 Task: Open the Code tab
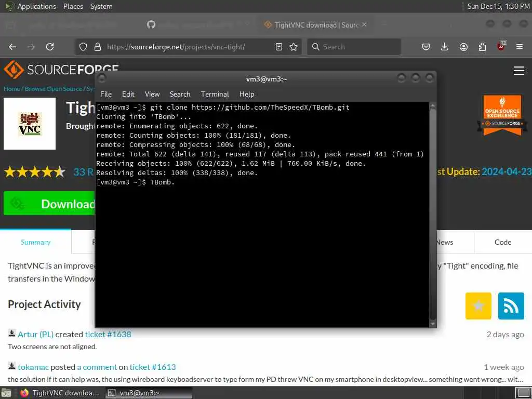[503, 242]
